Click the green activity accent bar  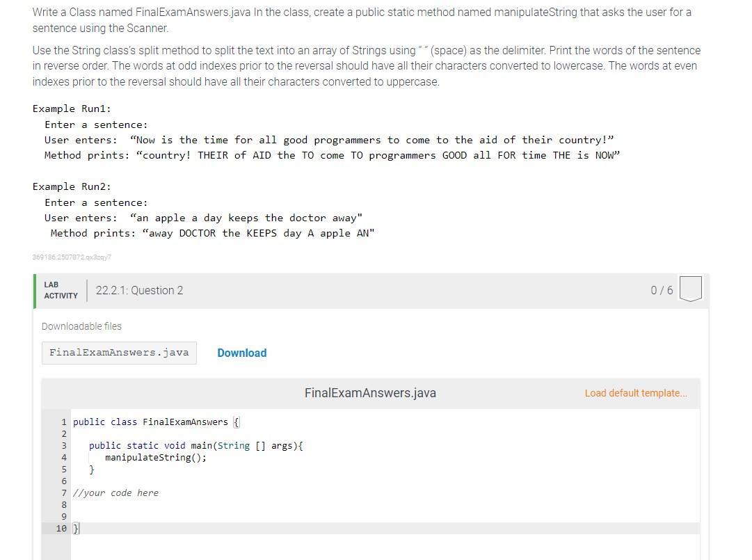click(33, 290)
